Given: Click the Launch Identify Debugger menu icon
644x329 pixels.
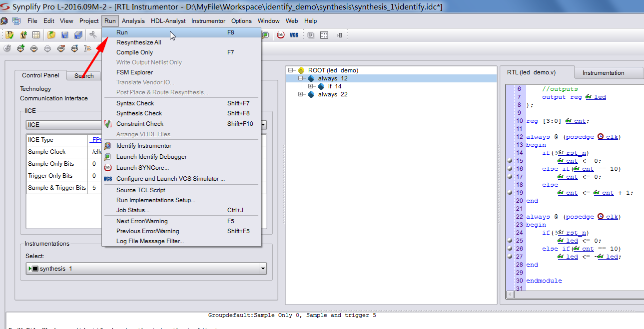Looking at the screenshot, I should coord(107,157).
